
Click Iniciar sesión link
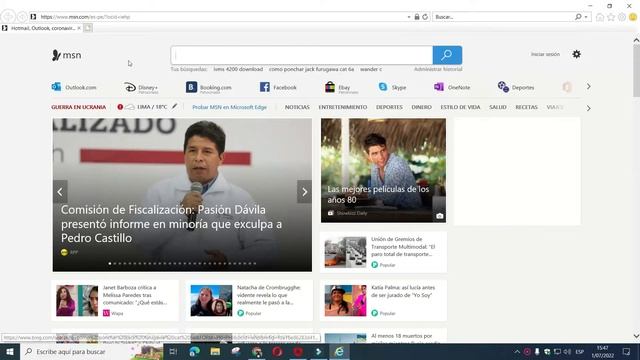pos(545,54)
